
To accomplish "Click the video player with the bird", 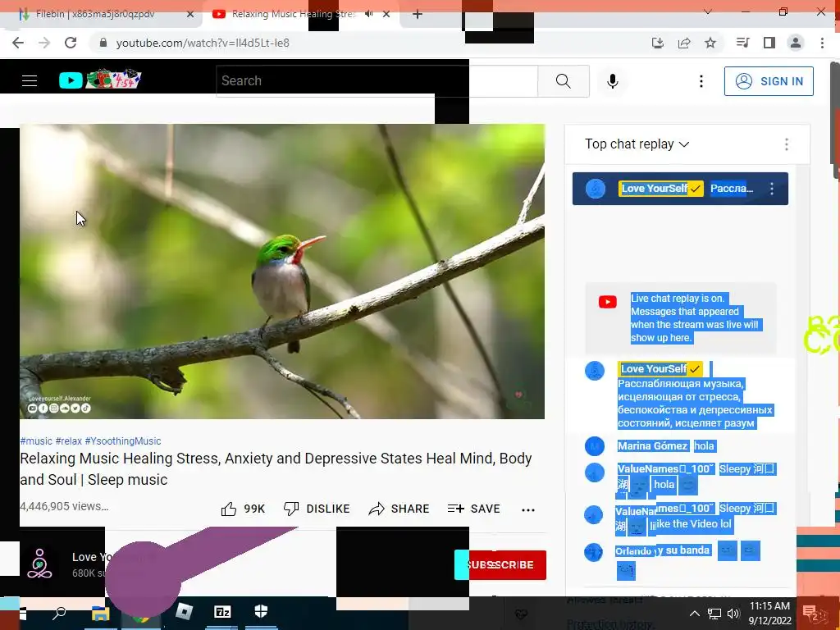I will [282, 272].
